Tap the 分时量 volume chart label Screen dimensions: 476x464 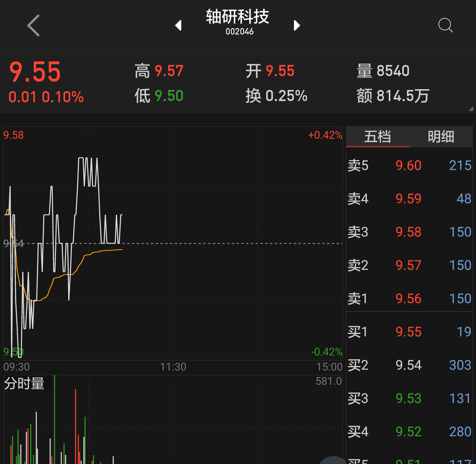[24, 384]
